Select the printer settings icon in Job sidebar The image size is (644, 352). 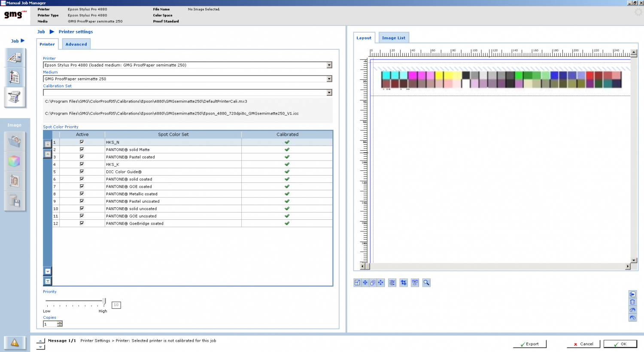point(15,97)
